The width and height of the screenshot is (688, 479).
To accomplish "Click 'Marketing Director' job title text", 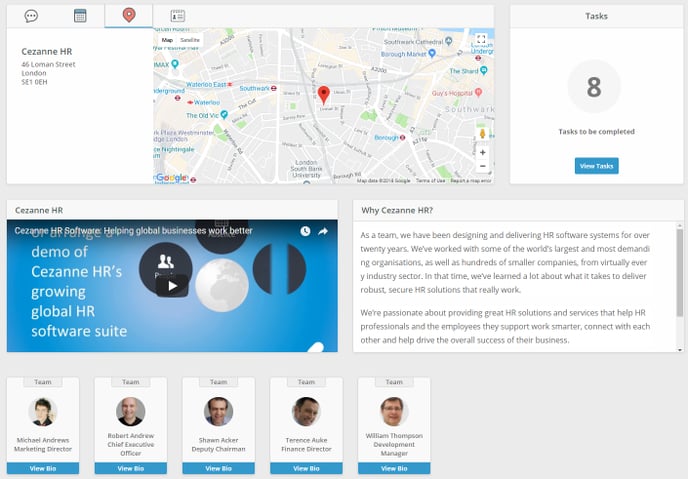I will pyautogui.click(x=43, y=449).
